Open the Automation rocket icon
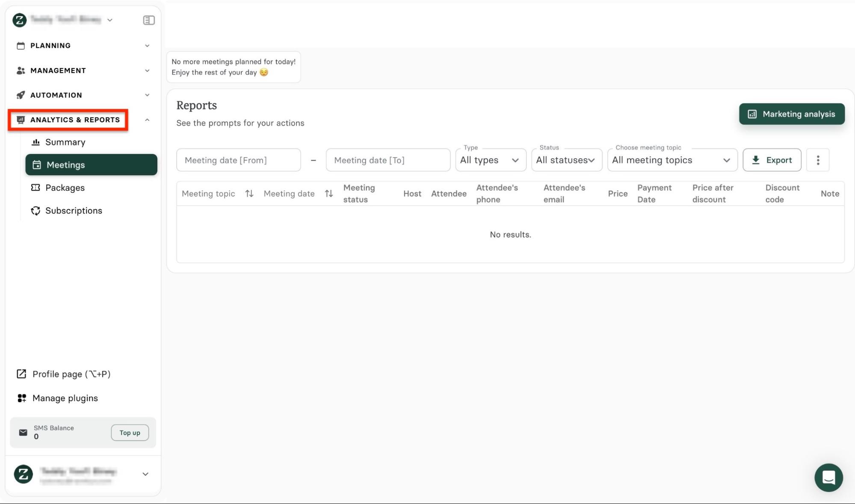 [x=21, y=95]
